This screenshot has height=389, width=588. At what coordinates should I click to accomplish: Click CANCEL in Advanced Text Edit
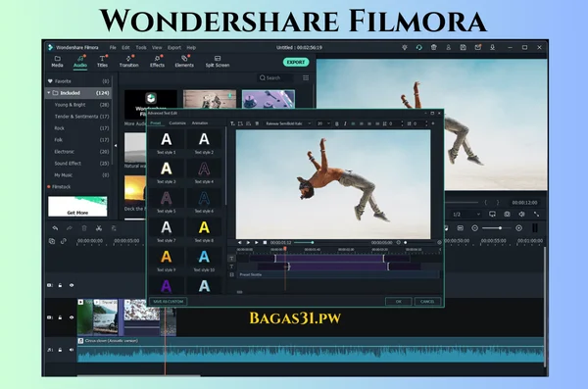[427, 302]
